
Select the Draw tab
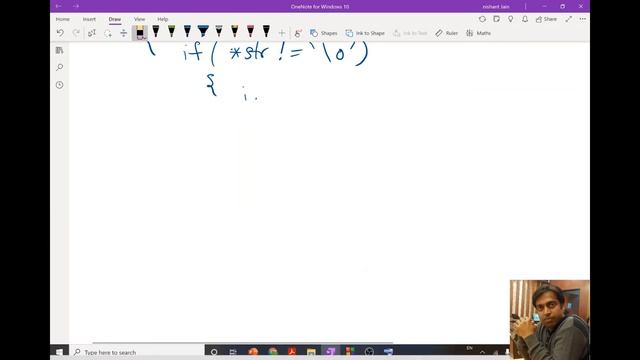pos(115,19)
